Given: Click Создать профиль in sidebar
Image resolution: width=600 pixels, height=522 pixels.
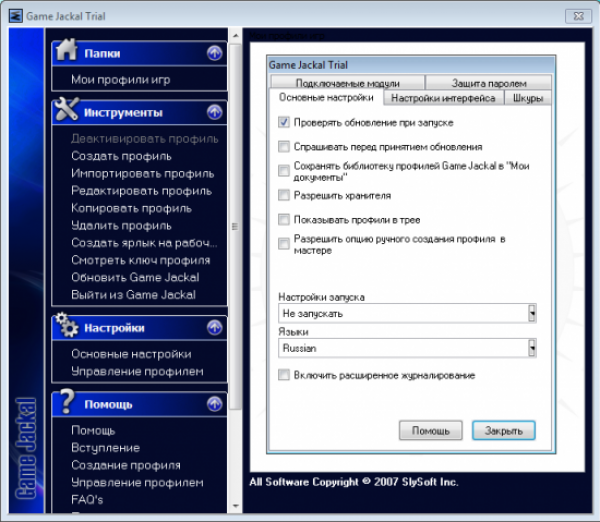Looking at the screenshot, I should [121, 156].
